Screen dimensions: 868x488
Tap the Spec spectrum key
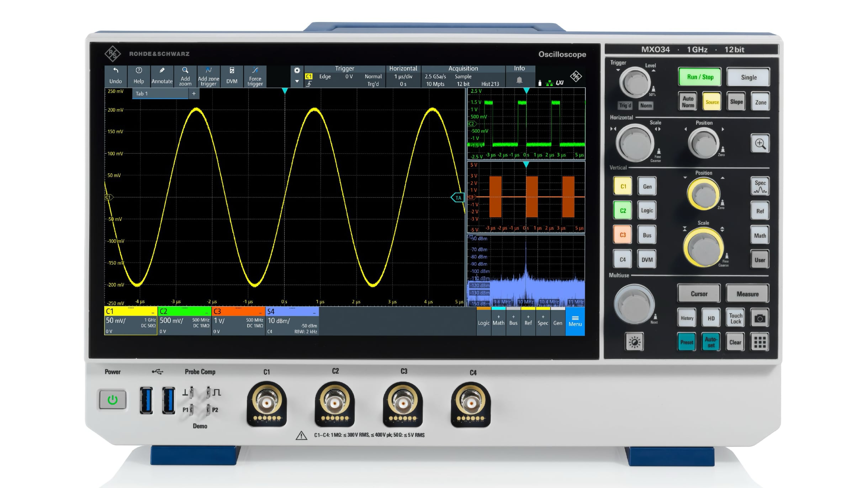(760, 186)
